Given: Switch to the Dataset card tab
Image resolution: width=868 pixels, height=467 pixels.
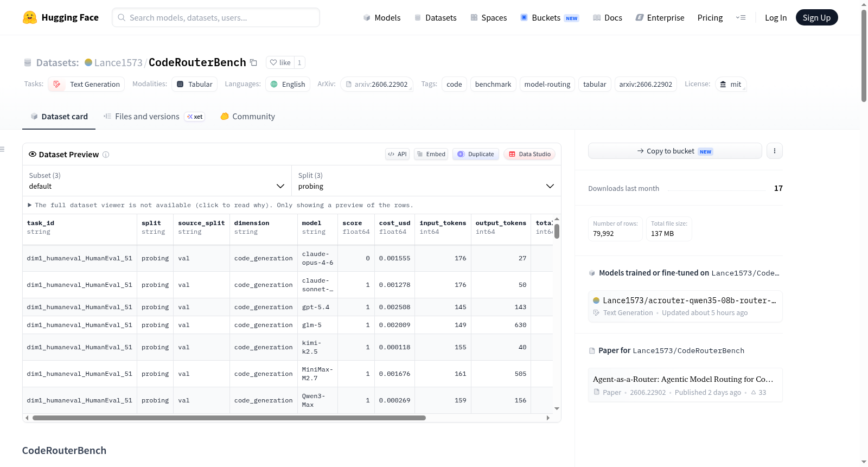Looking at the screenshot, I should tap(59, 117).
